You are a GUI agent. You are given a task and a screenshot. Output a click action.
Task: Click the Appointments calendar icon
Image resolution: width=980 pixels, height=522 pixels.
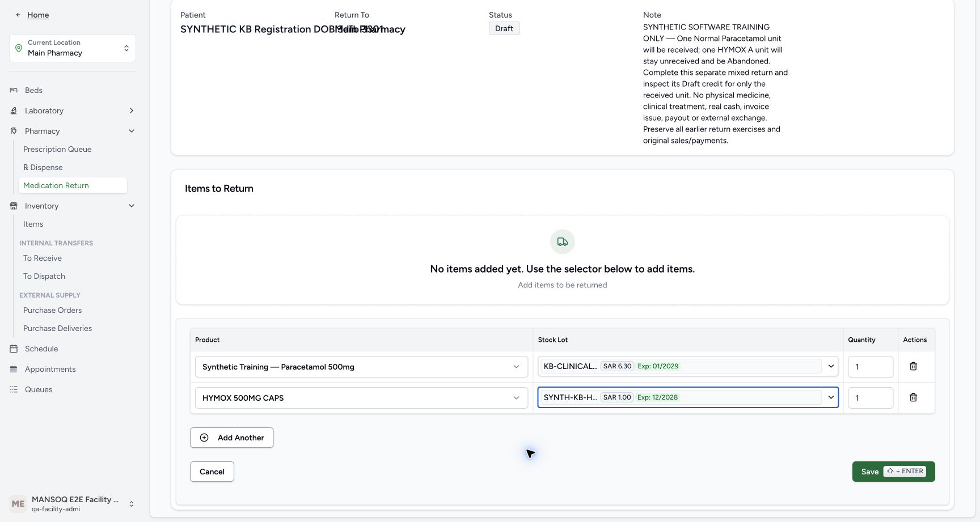coord(14,369)
